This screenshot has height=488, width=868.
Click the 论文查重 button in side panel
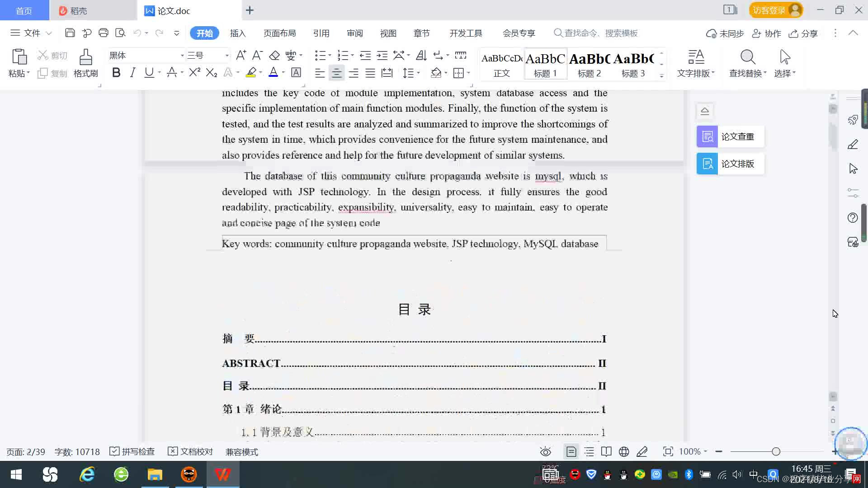click(x=730, y=136)
